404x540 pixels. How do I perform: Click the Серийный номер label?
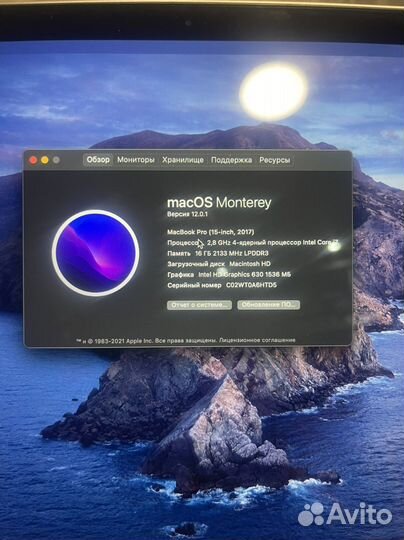click(x=194, y=285)
